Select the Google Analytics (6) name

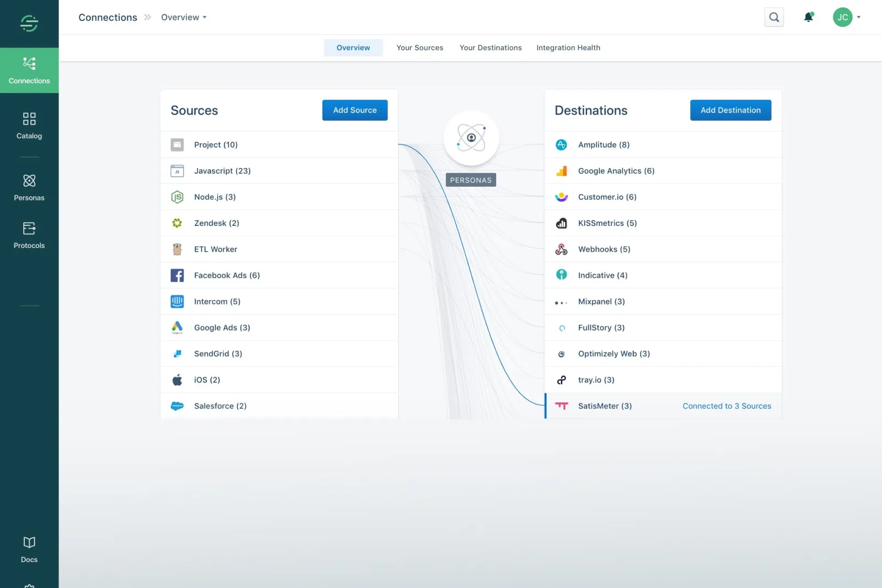tap(616, 171)
